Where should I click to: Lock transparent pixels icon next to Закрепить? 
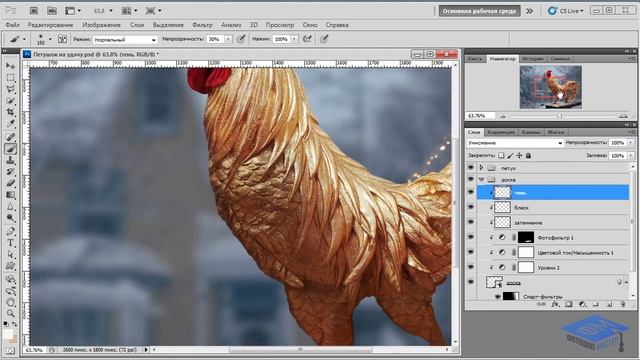coord(501,156)
